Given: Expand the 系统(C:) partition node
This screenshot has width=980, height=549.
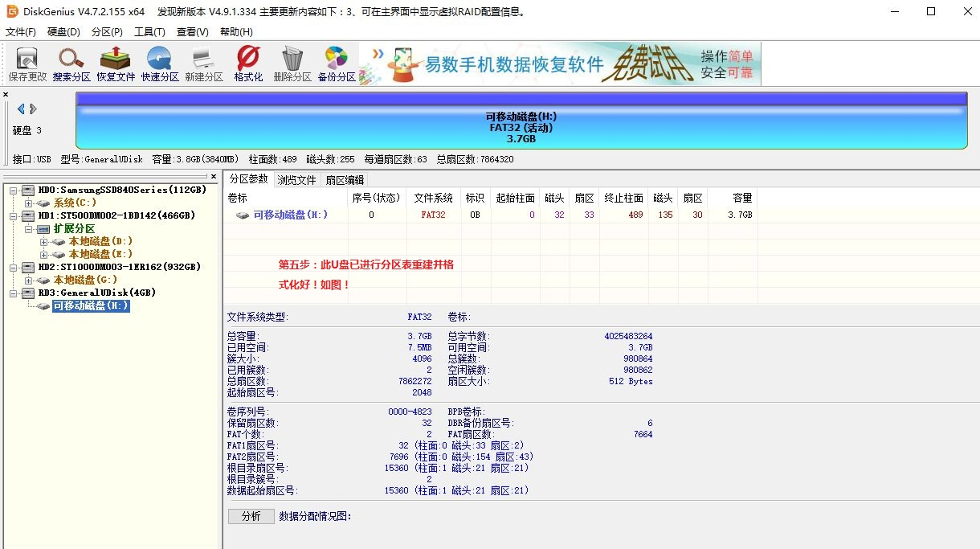Looking at the screenshot, I should click(x=29, y=203).
